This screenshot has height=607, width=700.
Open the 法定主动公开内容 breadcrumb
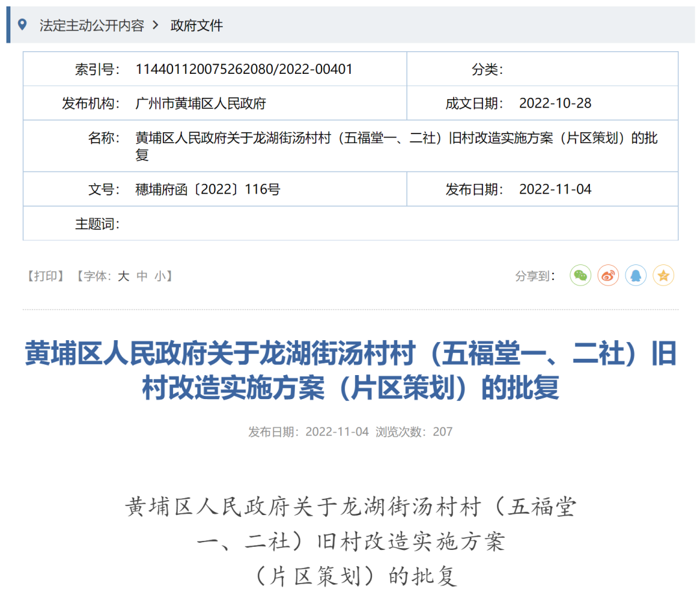(x=91, y=25)
